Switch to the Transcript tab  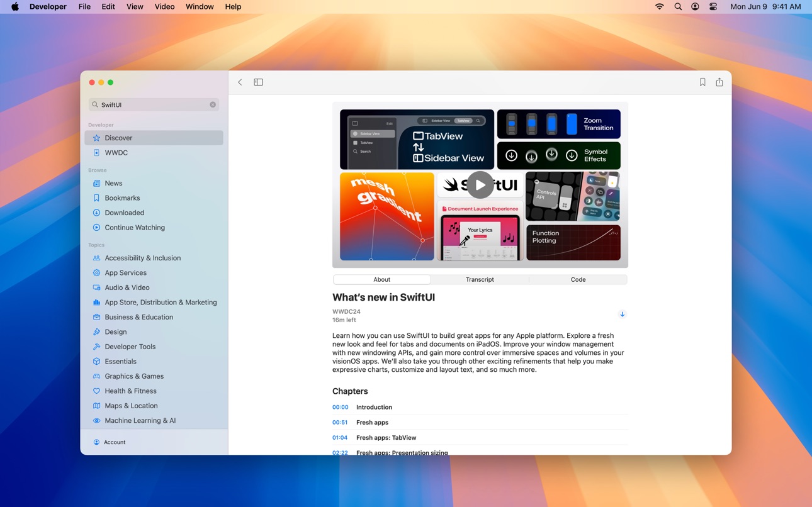[480, 279]
